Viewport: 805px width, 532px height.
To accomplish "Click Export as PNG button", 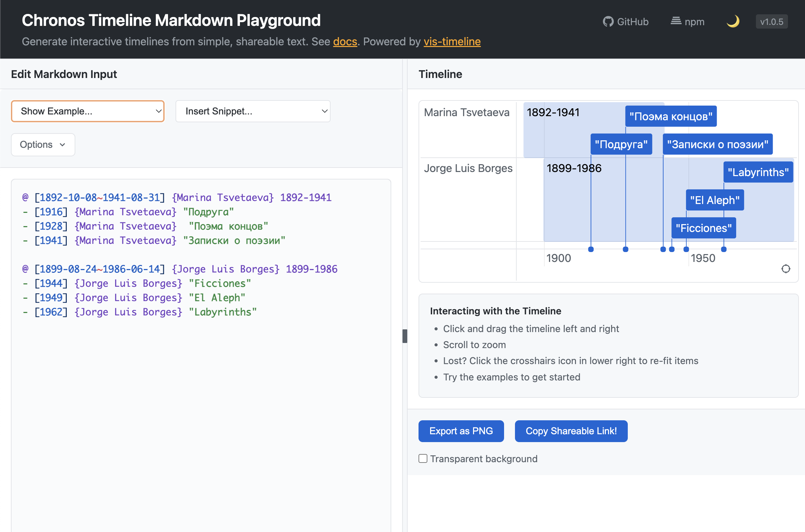I will pos(461,431).
